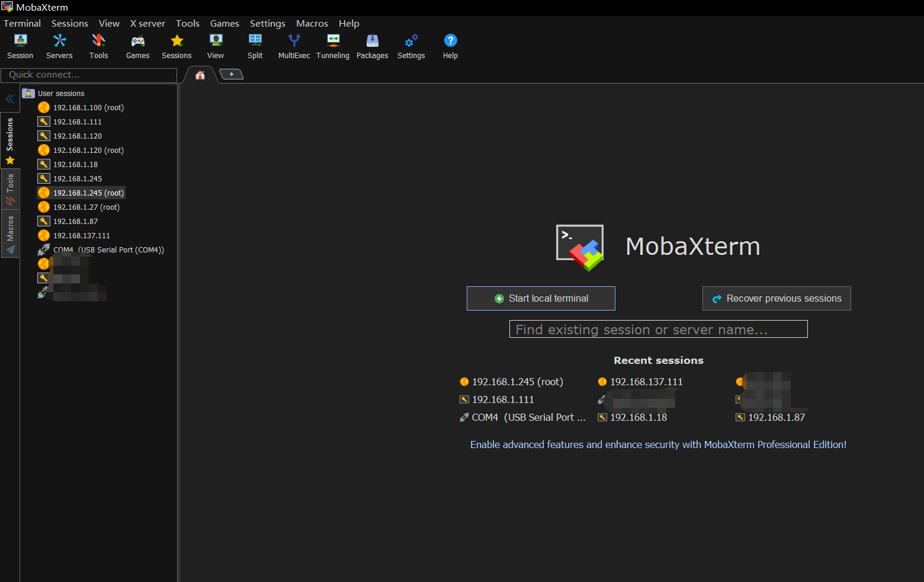The width and height of the screenshot is (924, 582).
Task: Click Start local terminal button
Action: coord(541,298)
